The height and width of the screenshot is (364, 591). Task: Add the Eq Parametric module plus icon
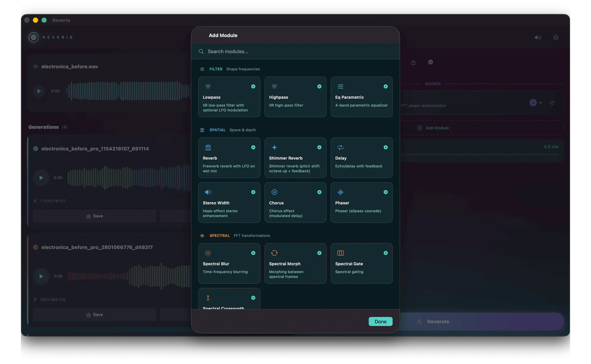coord(386,87)
